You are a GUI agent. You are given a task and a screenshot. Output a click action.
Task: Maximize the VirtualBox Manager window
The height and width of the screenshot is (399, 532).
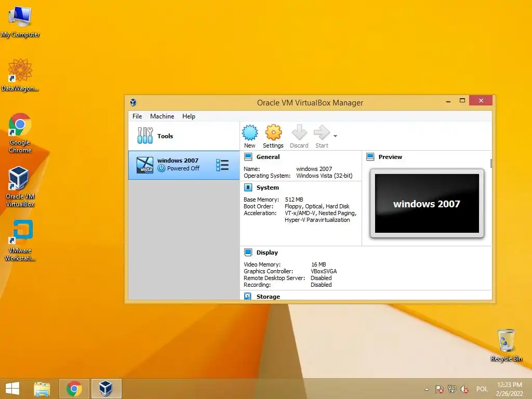click(x=462, y=101)
